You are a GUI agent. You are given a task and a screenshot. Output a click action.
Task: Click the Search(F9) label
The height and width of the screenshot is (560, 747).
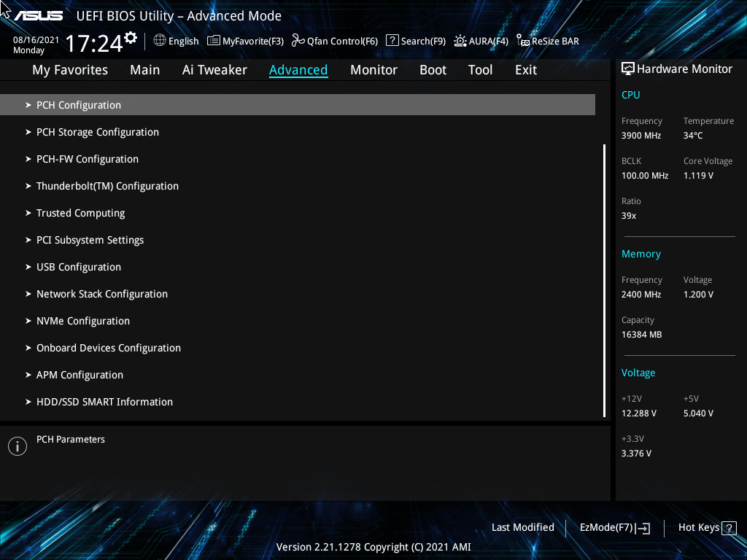click(423, 42)
